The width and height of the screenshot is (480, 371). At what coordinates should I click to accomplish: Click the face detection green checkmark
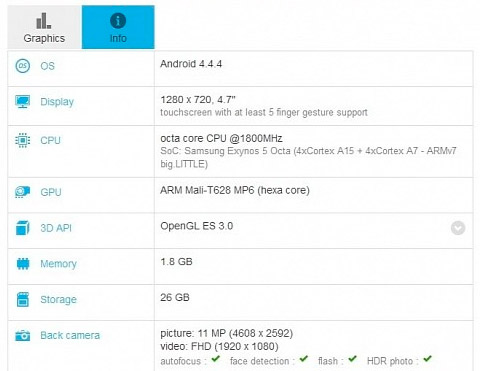303,359
